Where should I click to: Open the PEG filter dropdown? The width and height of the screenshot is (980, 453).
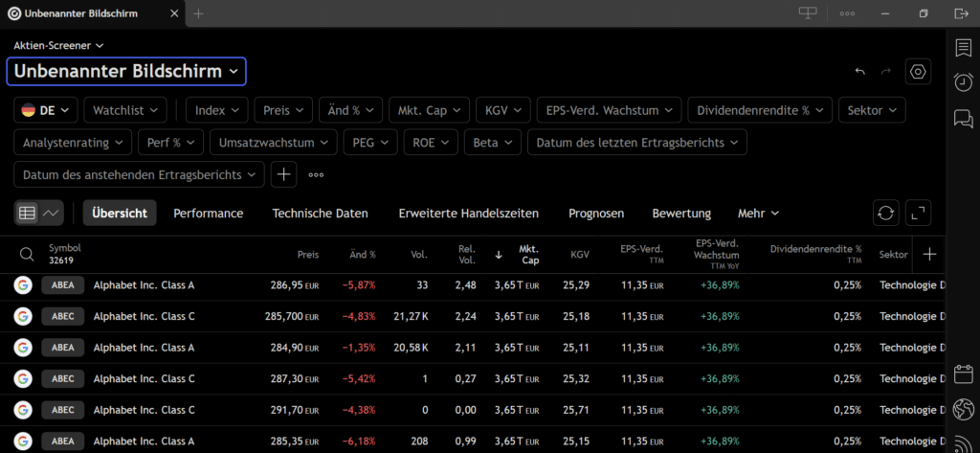(x=370, y=142)
